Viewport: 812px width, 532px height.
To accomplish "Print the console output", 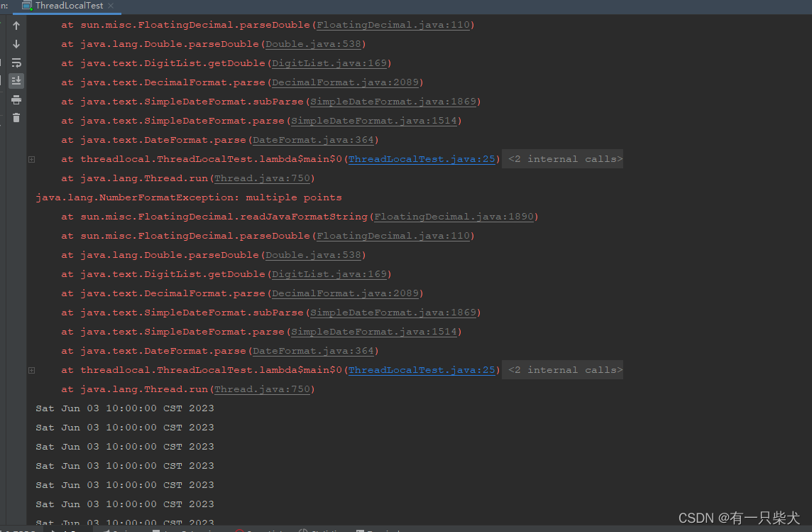I will pos(16,99).
